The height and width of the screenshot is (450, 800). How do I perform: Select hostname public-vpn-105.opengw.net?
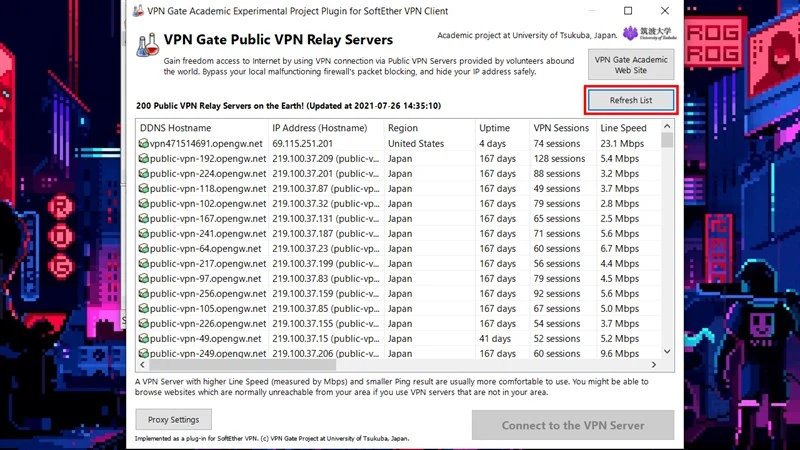(208, 308)
